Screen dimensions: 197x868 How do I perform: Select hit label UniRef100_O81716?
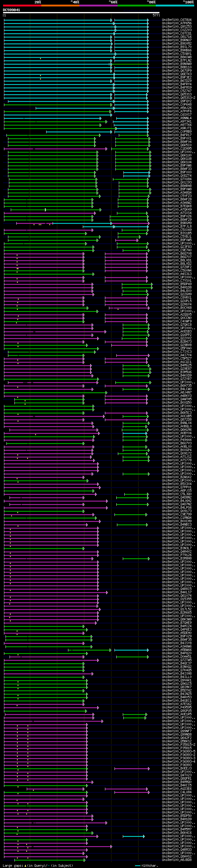pyautogui.click(x=176, y=37)
